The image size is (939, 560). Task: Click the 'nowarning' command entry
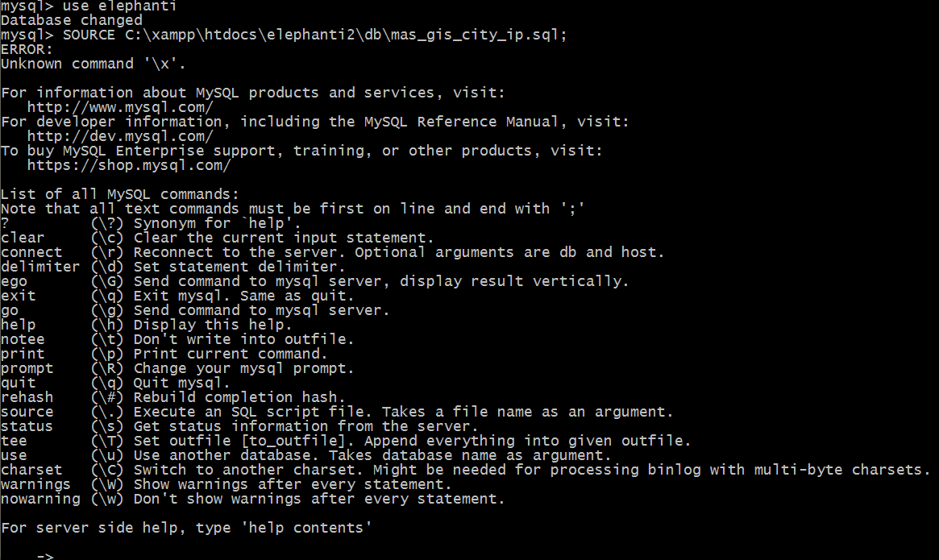pos(40,499)
